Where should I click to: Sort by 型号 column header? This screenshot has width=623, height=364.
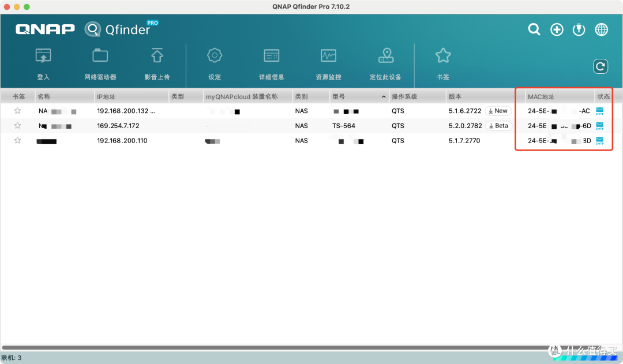tap(359, 96)
